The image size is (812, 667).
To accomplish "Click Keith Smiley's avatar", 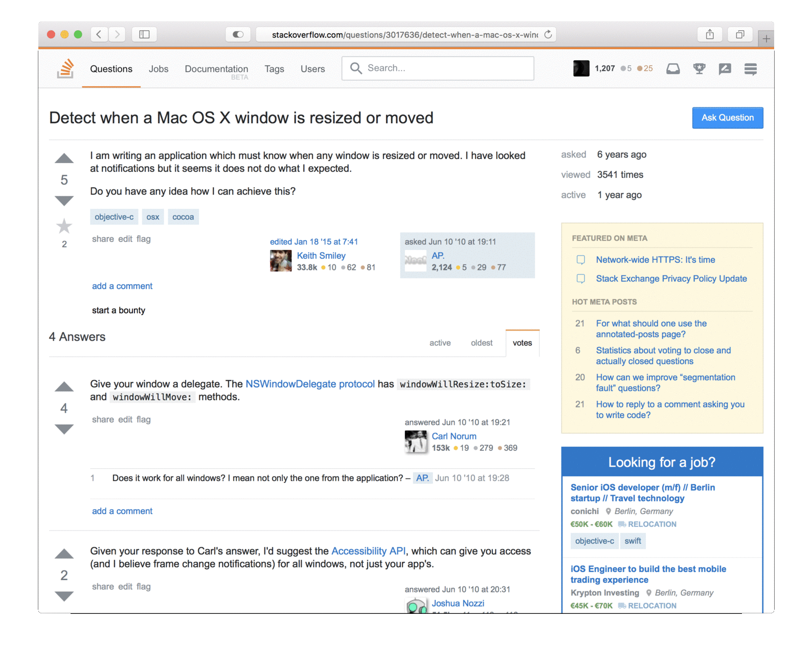I will pyautogui.click(x=281, y=261).
